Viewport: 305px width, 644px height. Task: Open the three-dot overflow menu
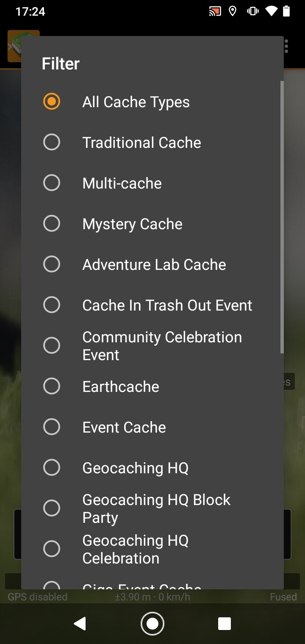click(287, 46)
